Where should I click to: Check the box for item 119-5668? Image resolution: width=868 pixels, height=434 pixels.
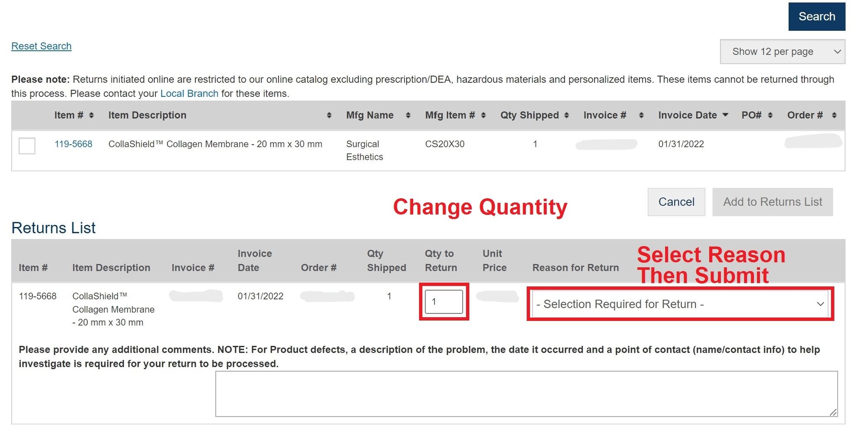[x=27, y=146]
